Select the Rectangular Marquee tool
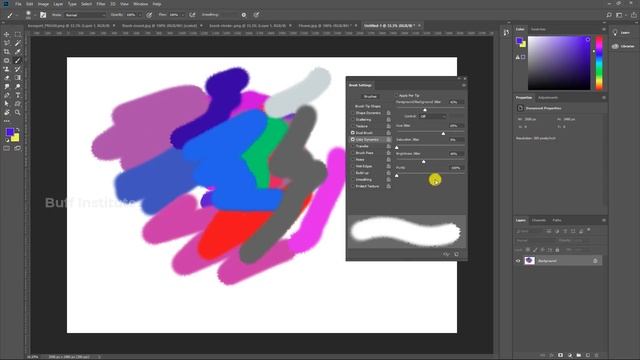Screen dimensions: 640x360 pyautogui.click(x=18, y=35)
